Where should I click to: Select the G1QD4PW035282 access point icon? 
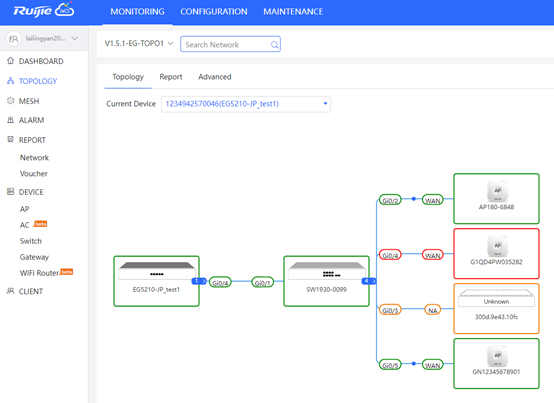click(x=496, y=246)
